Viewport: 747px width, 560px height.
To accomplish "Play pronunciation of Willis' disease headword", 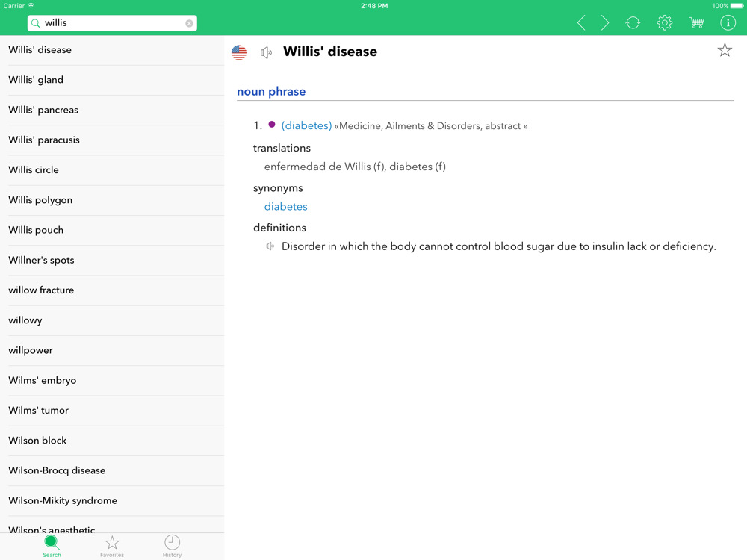I will click(267, 52).
